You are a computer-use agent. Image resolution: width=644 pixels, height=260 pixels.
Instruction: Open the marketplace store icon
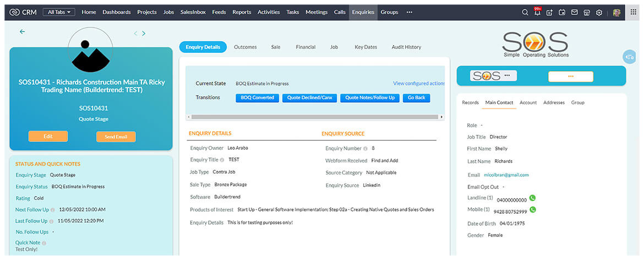[x=587, y=12]
